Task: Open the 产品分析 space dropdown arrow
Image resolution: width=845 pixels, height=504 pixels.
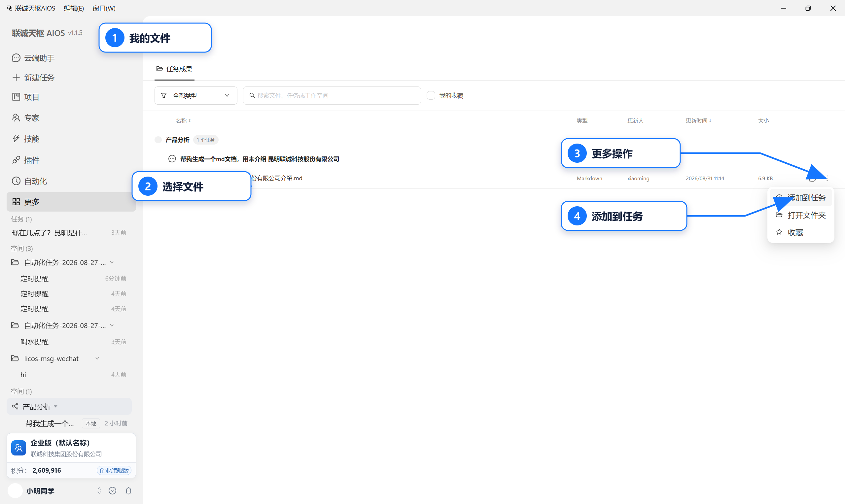Action: (x=56, y=407)
